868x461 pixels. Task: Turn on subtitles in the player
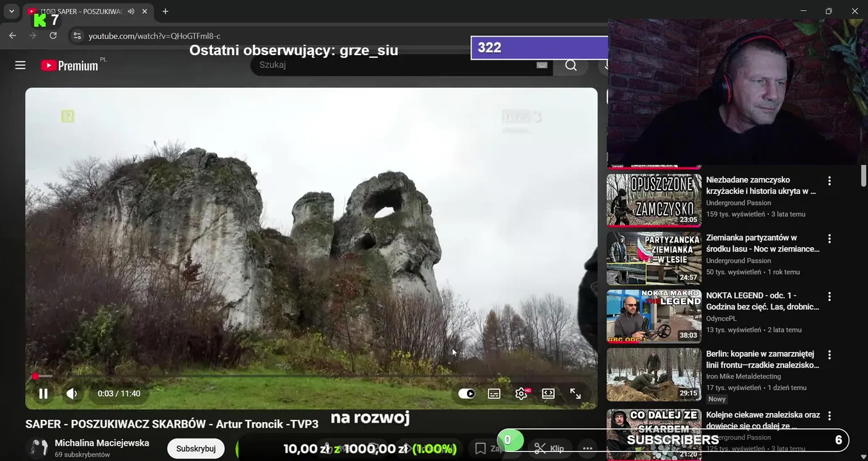(x=494, y=394)
